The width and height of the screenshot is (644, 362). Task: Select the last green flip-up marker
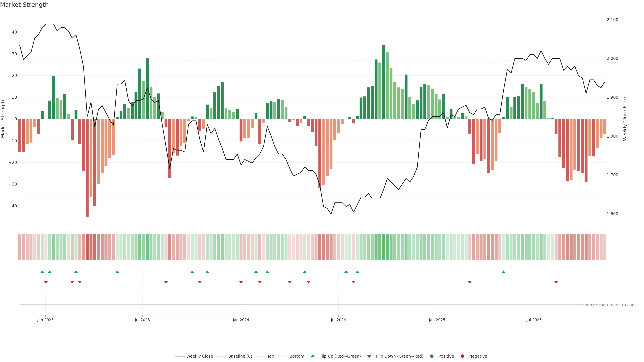pos(503,272)
